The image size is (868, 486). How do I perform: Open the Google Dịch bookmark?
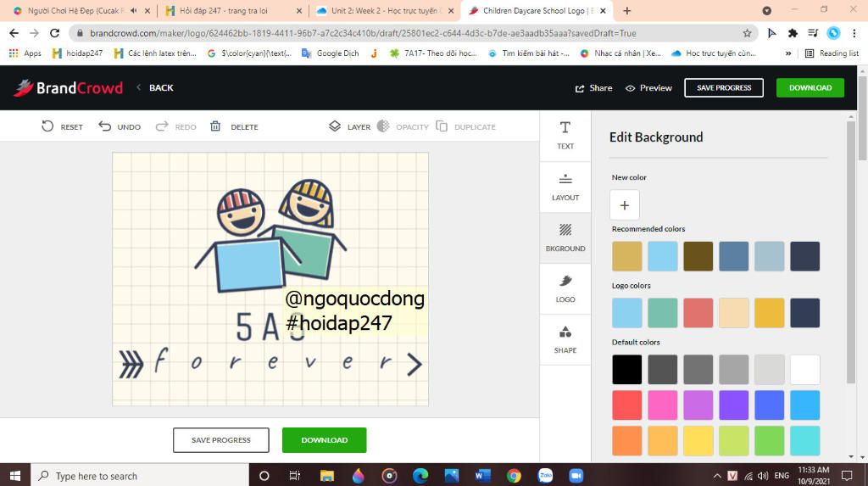pos(331,53)
